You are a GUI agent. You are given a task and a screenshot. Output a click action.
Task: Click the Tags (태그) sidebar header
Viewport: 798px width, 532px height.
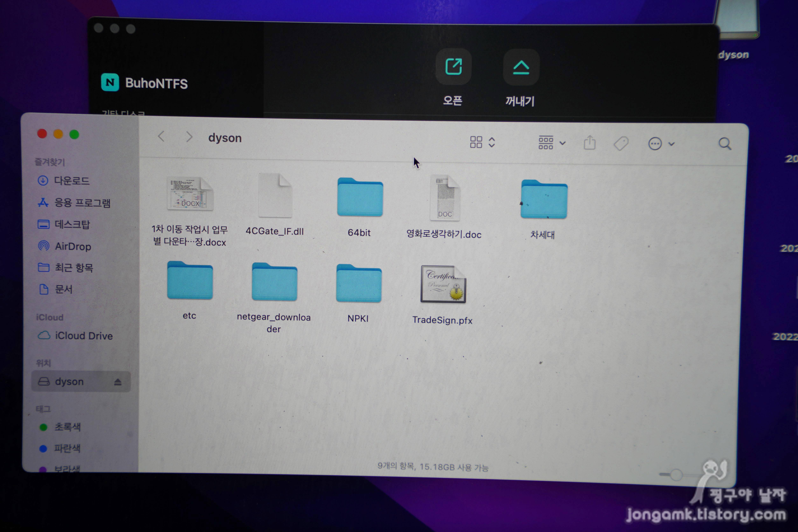coord(43,409)
